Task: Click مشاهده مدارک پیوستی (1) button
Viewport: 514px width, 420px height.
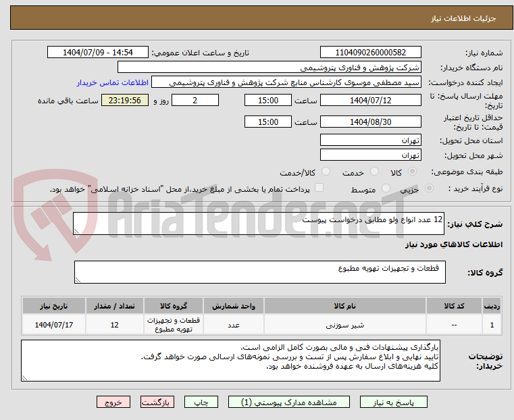Action: [x=289, y=402]
